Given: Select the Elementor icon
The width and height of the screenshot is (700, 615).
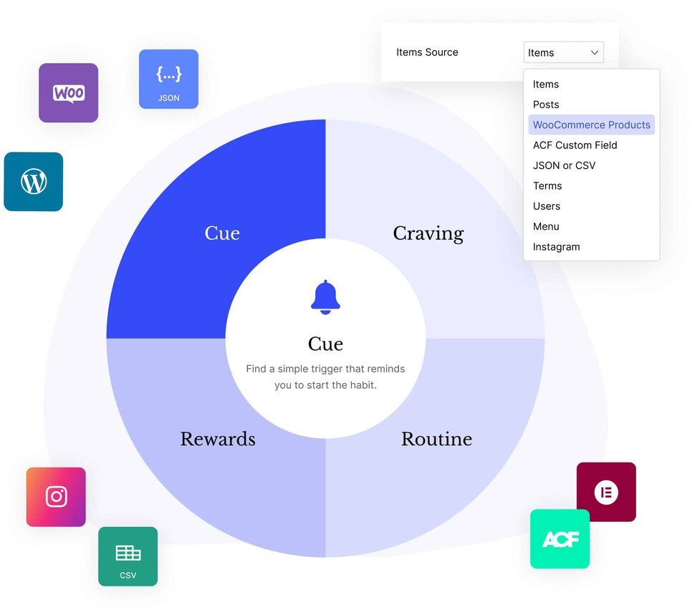Looking at the screenshot, I should coord(606,491).
